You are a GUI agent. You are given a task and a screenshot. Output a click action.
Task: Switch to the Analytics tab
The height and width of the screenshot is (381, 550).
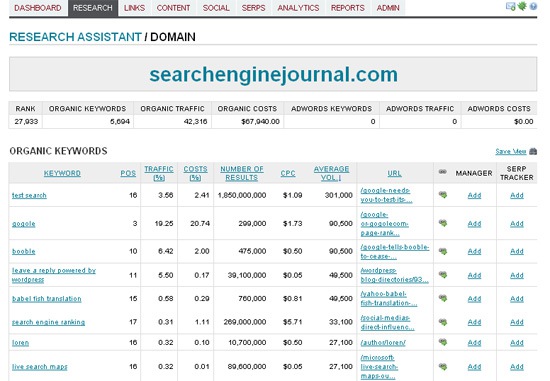pos(298,8)
